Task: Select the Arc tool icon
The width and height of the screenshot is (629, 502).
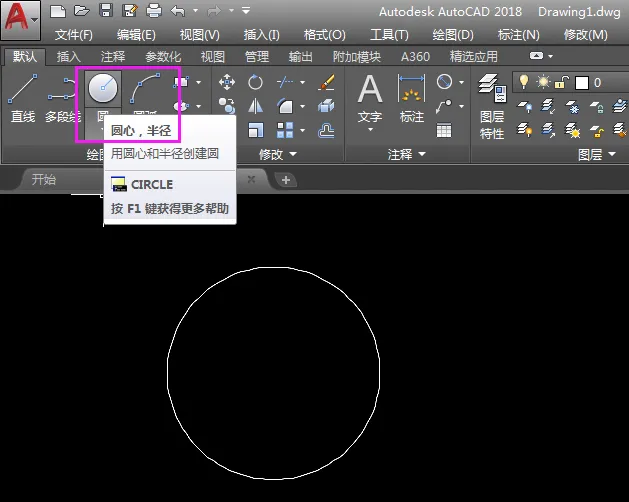Action: [145, 88]
